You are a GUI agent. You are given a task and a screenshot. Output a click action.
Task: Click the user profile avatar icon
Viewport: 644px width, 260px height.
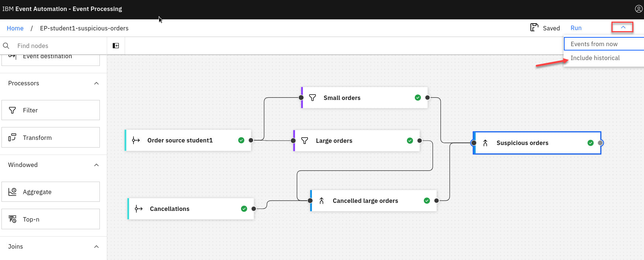tap(639, 9)
